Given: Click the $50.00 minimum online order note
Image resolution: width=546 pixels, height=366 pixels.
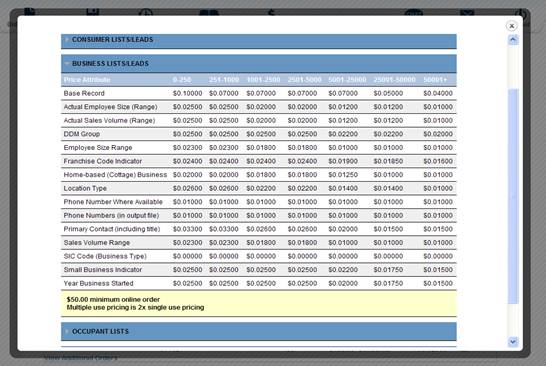Looking at the screenshot, I should (x=113, y=299).
